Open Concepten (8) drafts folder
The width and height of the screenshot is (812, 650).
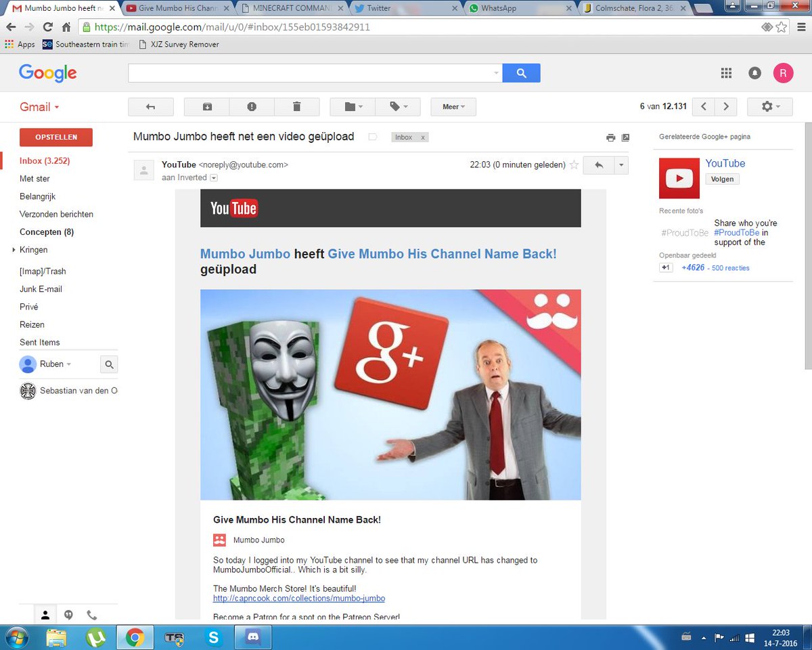[x=47, y=232]
